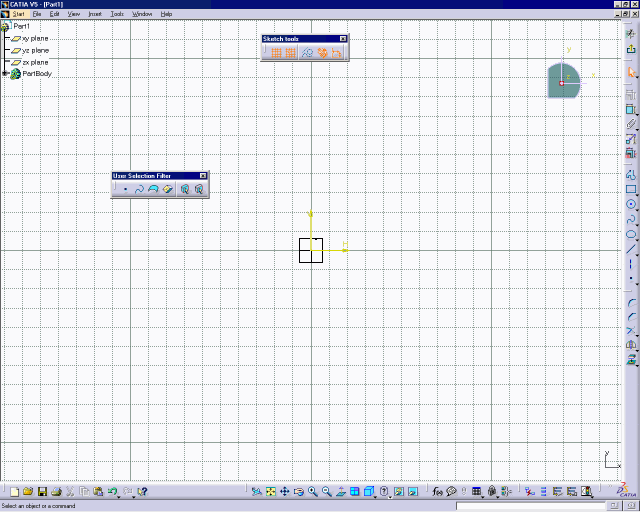Open the Insert menu
This screenshot has width=640, height=512.
(x=95, y=14)
